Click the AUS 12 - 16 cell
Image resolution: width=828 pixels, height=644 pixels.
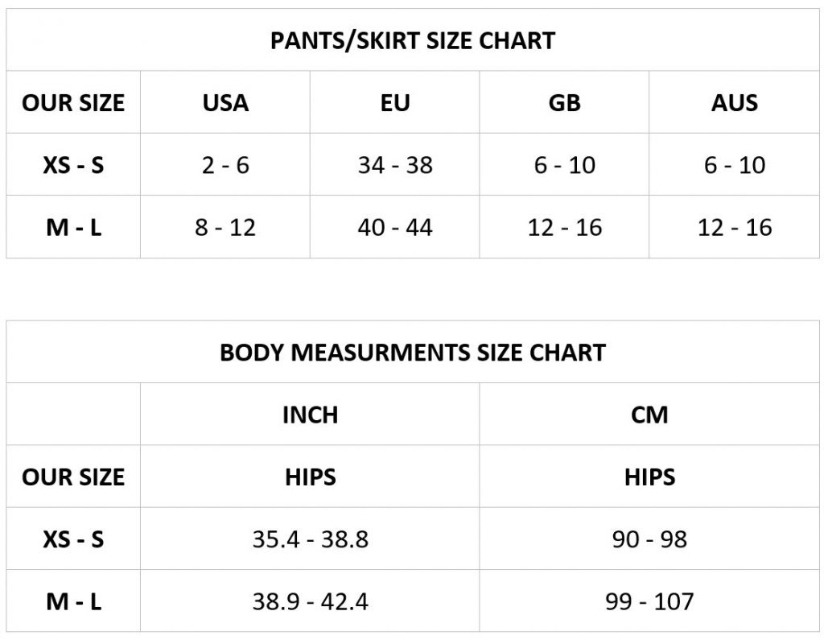pos(735,227)
